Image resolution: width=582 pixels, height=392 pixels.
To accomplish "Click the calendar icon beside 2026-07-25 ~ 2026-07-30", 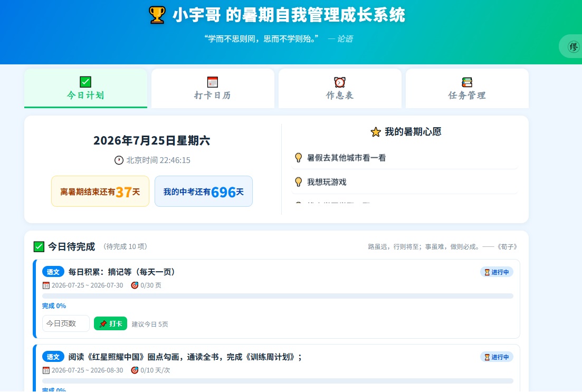I will [x=46, y=285].
